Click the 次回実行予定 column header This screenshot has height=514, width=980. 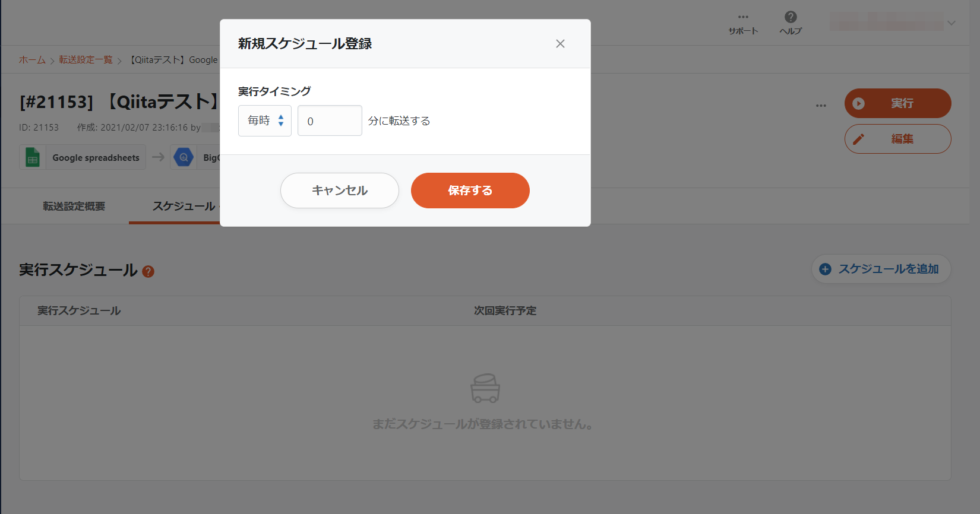(x=505, y=311)
